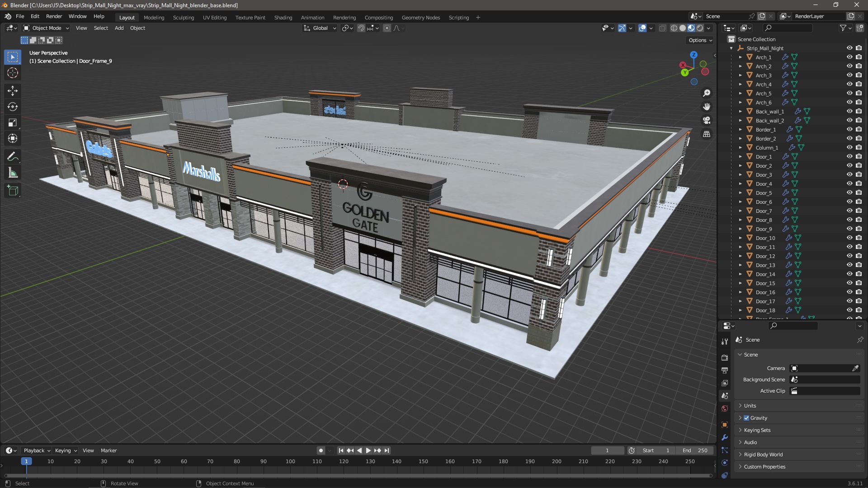This screenshot has height=488, width=868.
Task: Open the File menu
Action: pyautogui.click(x=20, y=16)
